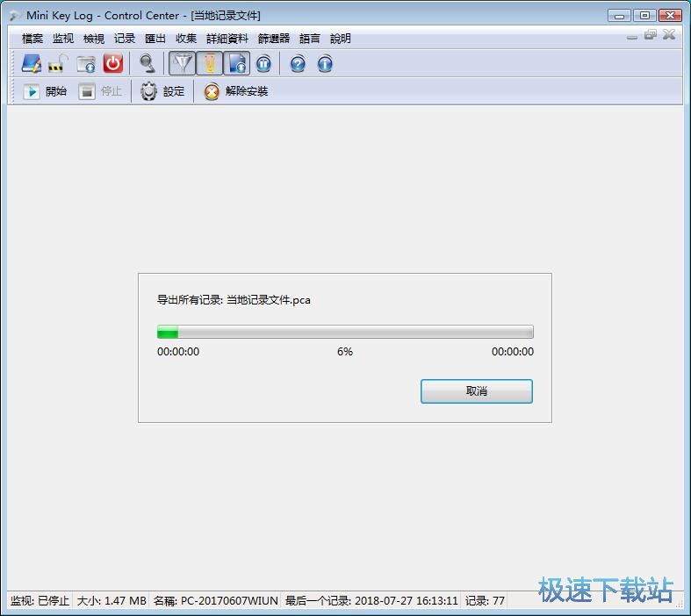Viewport: 691px width, 616px height.
Task: Minimize the inner document window
Action: click(x=632, y=37)
